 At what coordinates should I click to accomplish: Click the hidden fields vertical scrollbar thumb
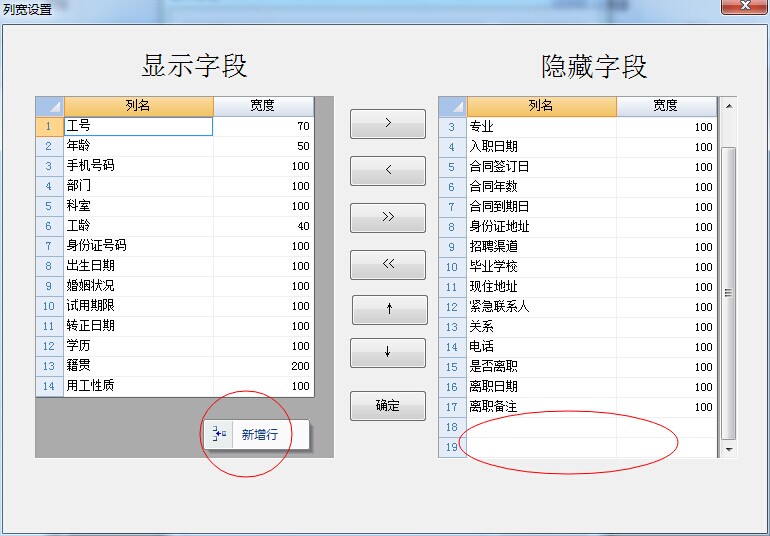tap(729, 293)
